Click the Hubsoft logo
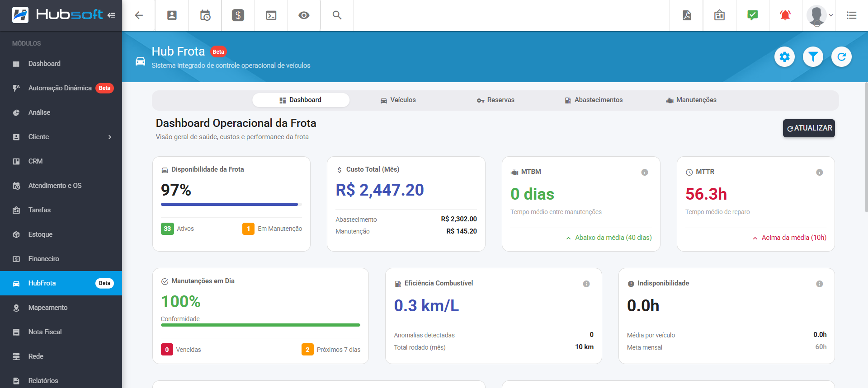Viewport: 868px width, 388px height. [x=57, y=15]
